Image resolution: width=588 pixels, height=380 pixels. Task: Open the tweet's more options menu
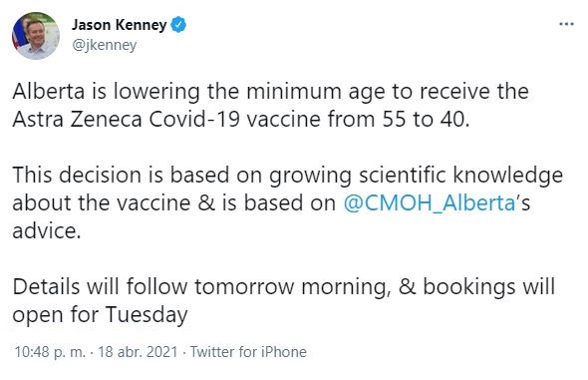(566, 24)
